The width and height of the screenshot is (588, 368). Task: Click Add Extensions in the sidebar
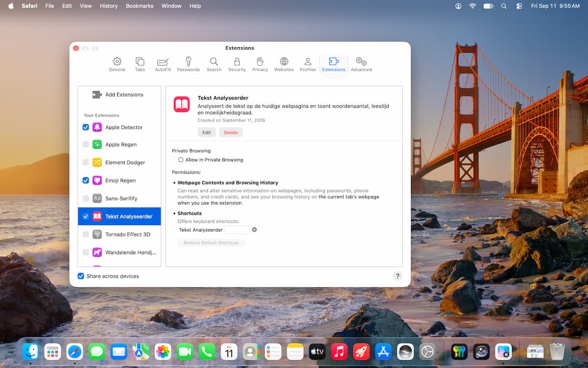coord(118,95)
